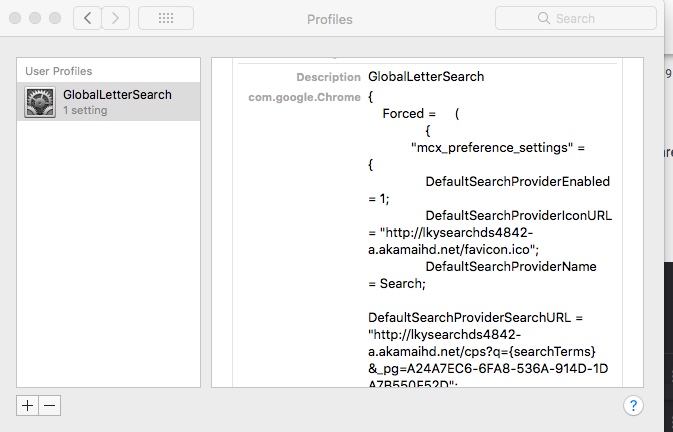The width and height of the screenshot is (673, 432).
Task: Click the minimize window button
Action: [x=35, y=18]
